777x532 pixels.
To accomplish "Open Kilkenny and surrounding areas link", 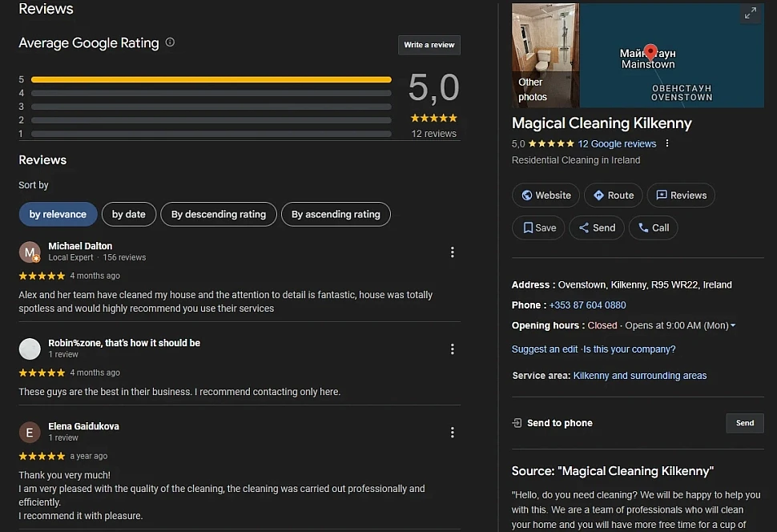I will [640, 376].
